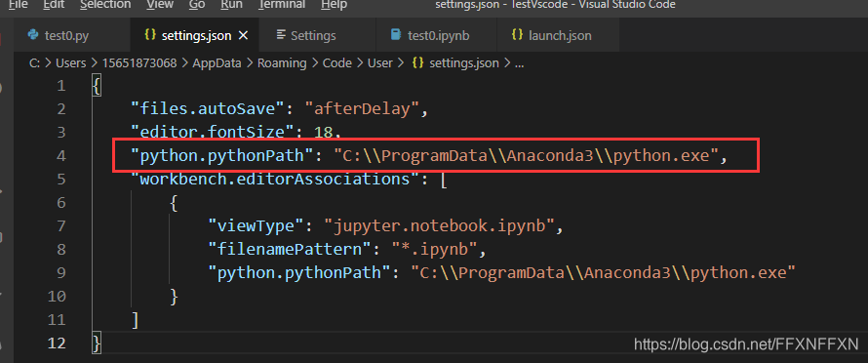This screenshot has height=363, width=868.
Task: Click the 'Roaming' breadcrumb segment
Action: 282,63
